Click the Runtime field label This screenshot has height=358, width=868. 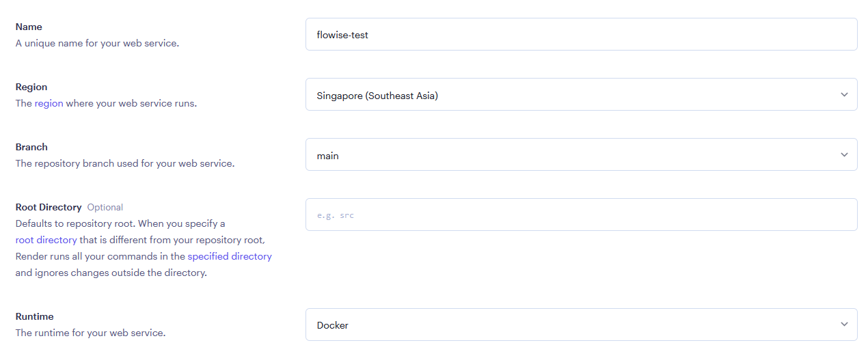coord(34,316)
